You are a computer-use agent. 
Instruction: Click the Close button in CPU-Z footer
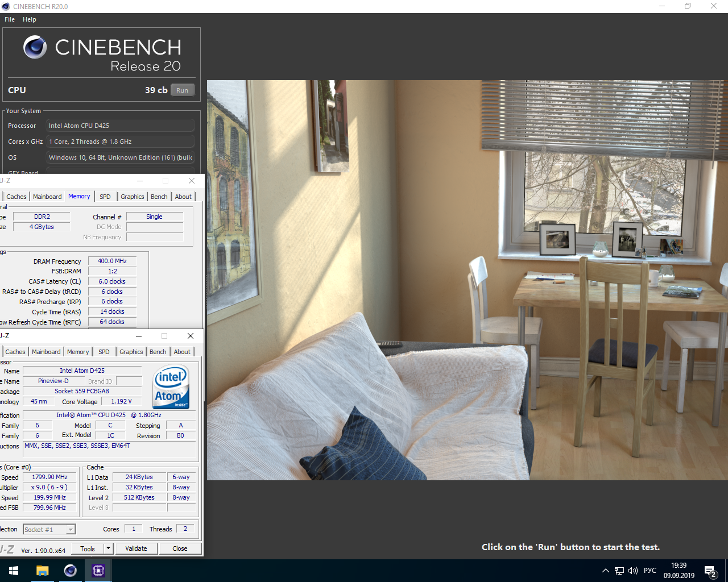(x=180, y=548)
